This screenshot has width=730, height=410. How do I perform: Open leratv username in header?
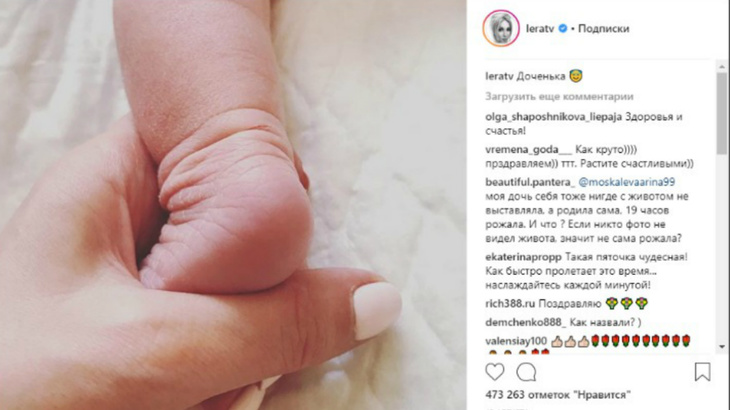[540, 28]
